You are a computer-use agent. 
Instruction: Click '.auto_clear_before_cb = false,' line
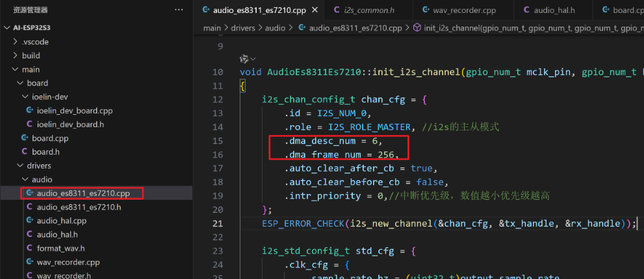coord(367,182)
